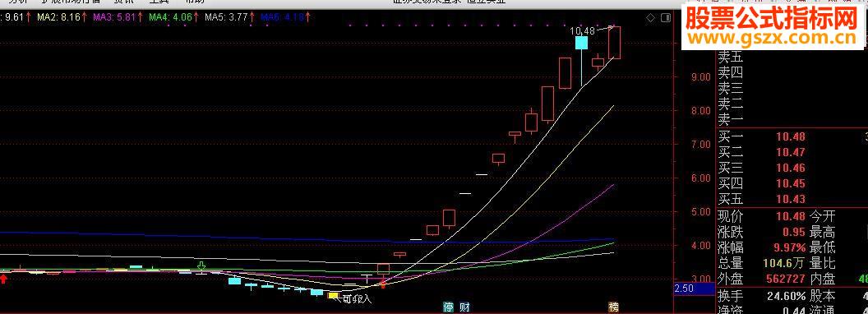Click the yellow candle labeled 可介入
868x314 pixels.
(333, 296)
